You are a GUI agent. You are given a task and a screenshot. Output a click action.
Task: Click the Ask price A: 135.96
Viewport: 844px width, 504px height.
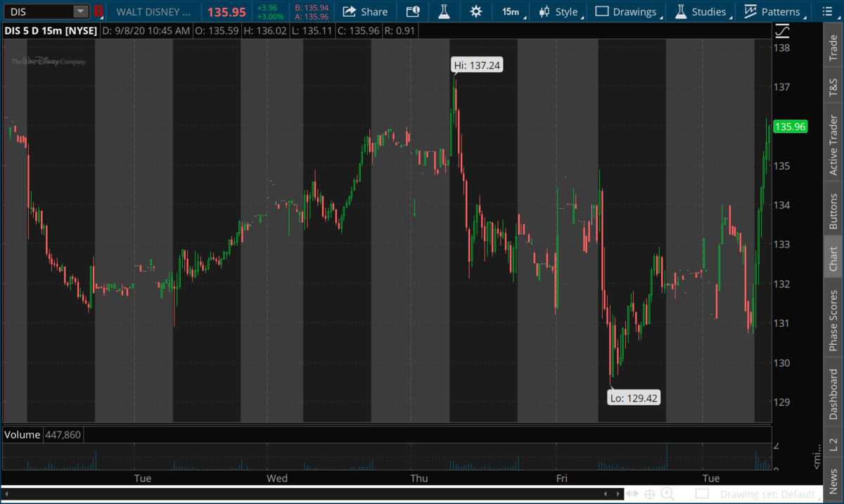click(312, 16)
